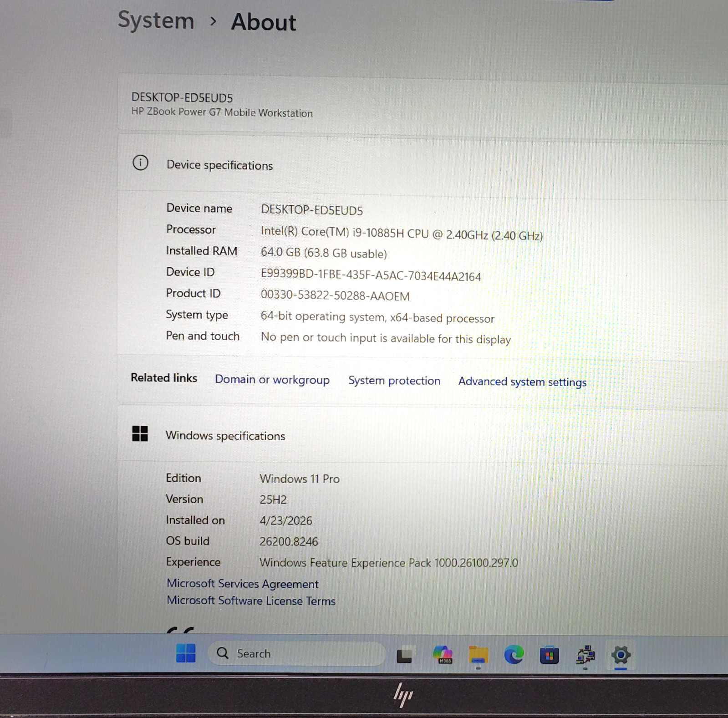
Task: Select the Pen and touch value text
Action: [x=386, y=338]
